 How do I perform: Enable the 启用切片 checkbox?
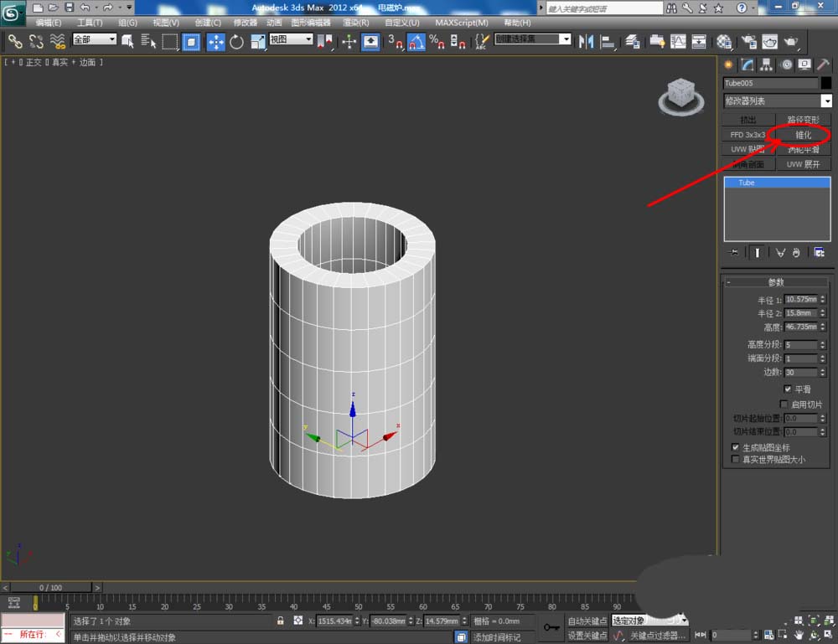[x=784, y=404]
